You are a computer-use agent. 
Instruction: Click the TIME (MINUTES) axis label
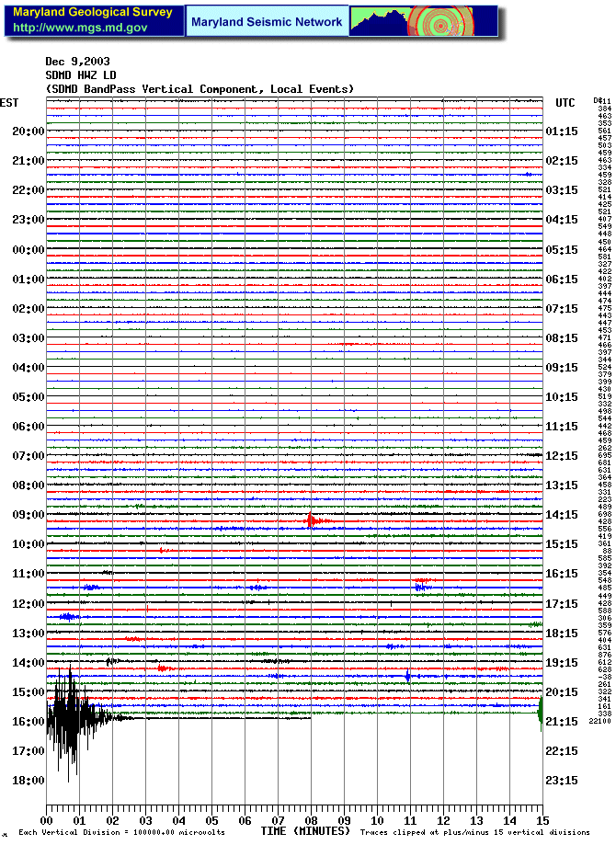click(304, 831)
